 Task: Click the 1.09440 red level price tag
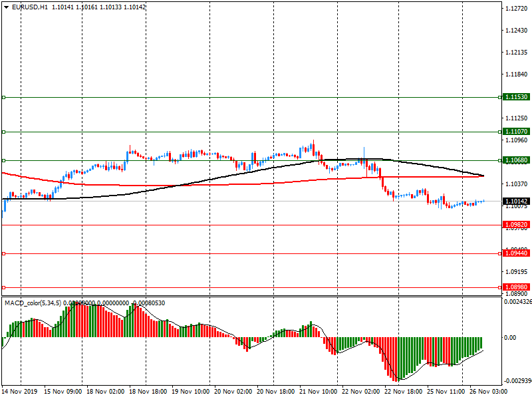pos(516,253)
